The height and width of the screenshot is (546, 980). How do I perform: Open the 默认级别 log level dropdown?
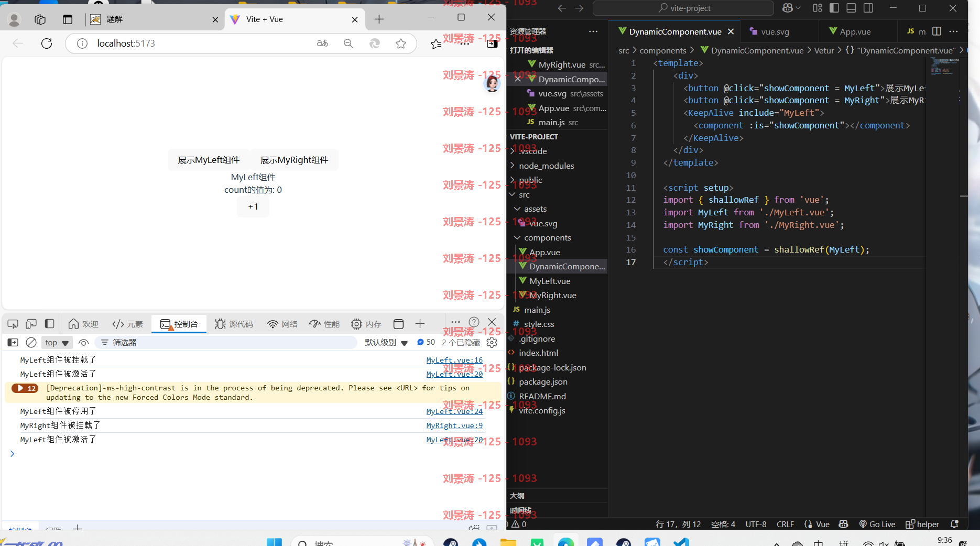pyautogui.click(x=386, y=342)
